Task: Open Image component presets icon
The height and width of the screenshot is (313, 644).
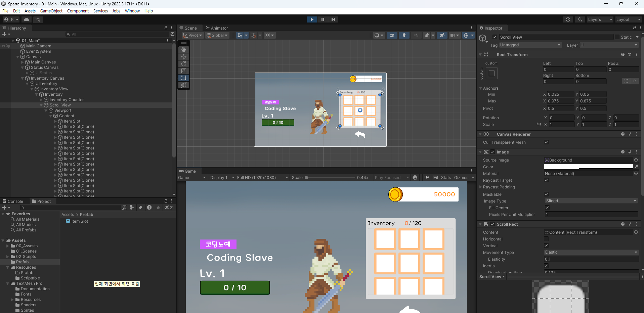Action: [x=630, y=152]
